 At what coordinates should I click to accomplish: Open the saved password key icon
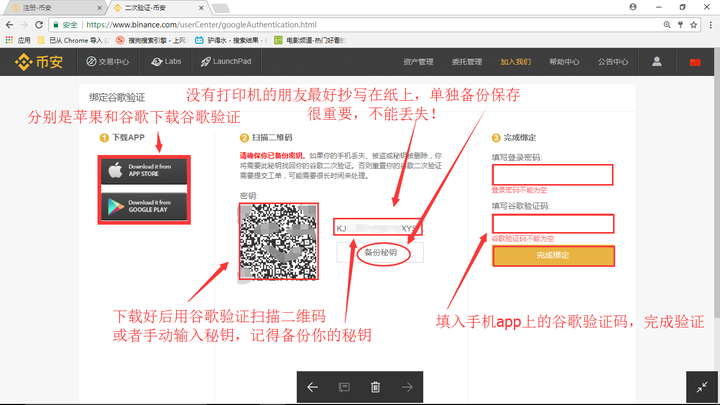click(681, 25)
